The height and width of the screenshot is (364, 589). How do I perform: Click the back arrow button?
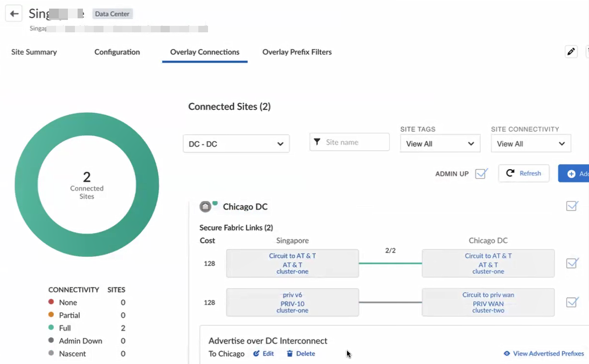(14, 13)
